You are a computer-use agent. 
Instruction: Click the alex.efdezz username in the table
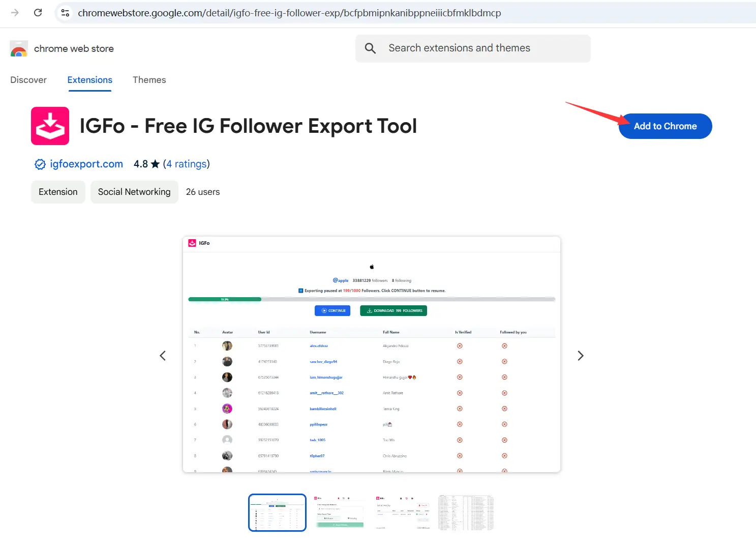[x=319, y=346]
